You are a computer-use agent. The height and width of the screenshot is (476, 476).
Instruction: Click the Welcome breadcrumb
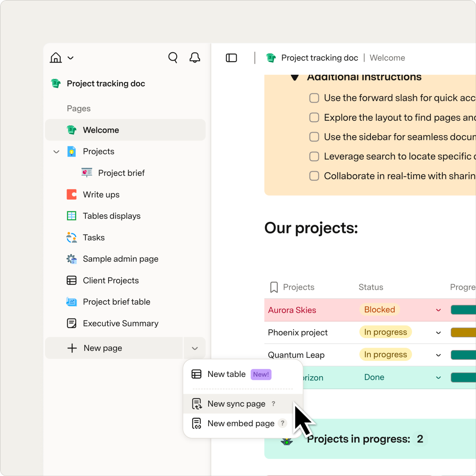point(387,58)
